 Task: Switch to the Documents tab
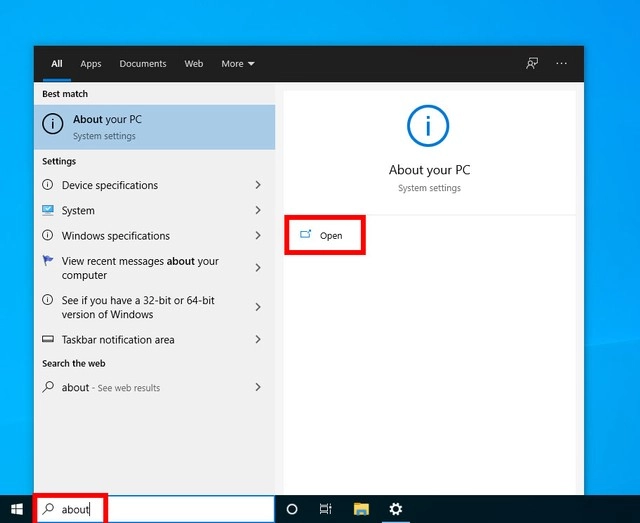(x=143, y=64)
